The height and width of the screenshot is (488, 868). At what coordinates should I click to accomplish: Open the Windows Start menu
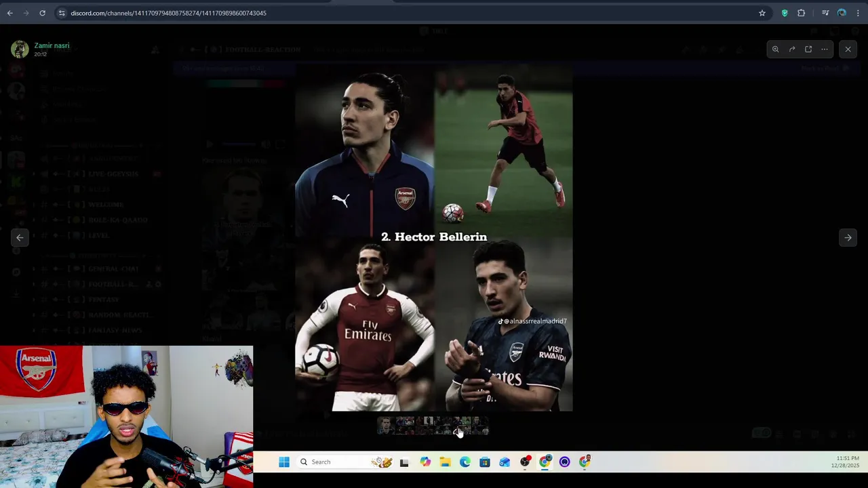click(284, 462)
